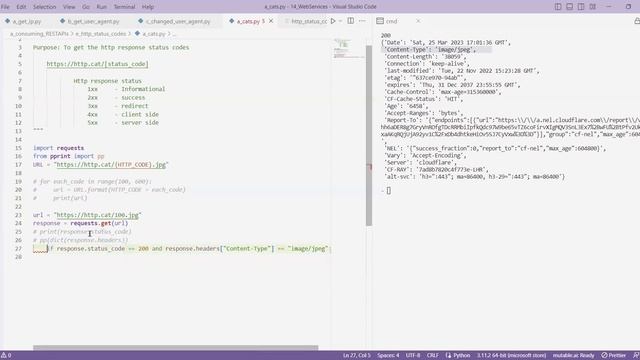Close the a_cats.py tab

point(271,21)
